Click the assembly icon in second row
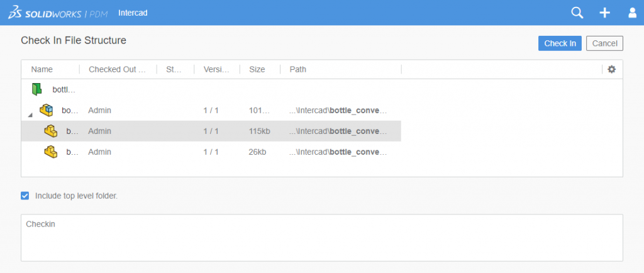The width and height of the screenshot is (644, 273). point(46,110)
